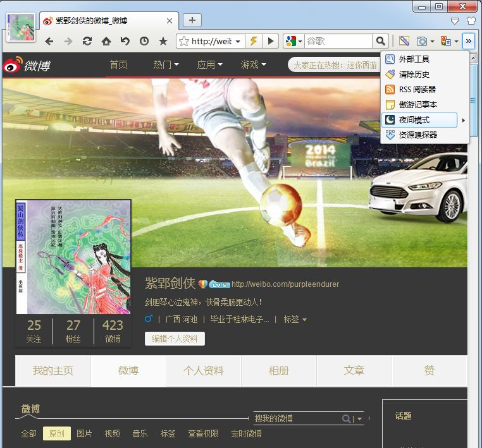
Task: Open the search engine selector dropdown
Action: tap(294, 41)
